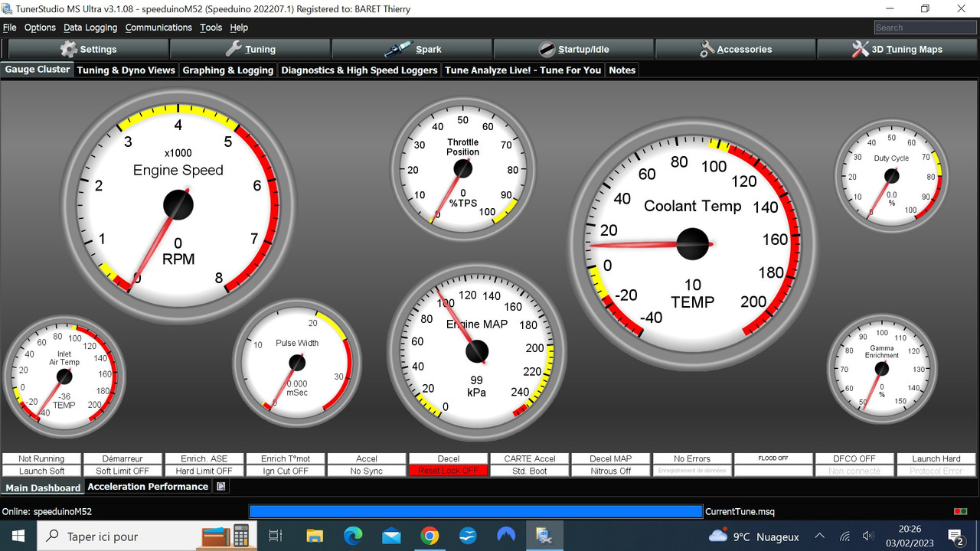This screenshot has height=551, width=980.
Task: Open the File menu
Action: (x=10, y=28)
